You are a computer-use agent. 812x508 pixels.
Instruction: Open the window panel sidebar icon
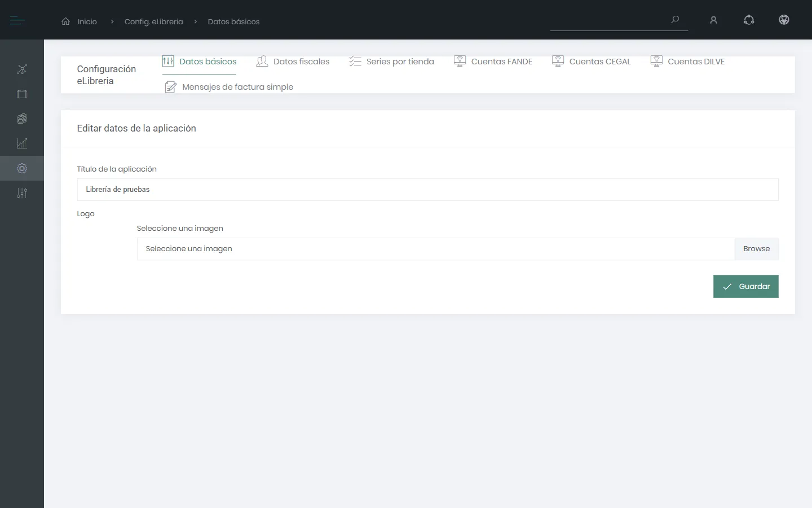tap(22, 94)
